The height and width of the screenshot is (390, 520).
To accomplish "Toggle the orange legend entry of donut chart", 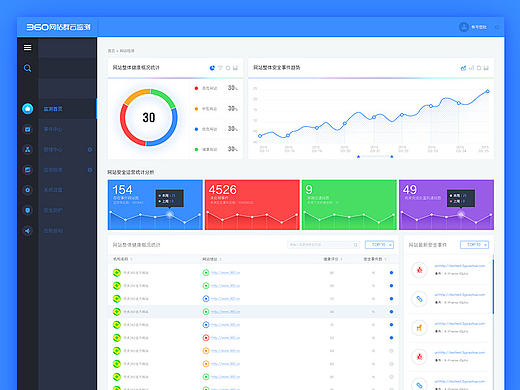I will pyautogui.click(x=206, y=109).
